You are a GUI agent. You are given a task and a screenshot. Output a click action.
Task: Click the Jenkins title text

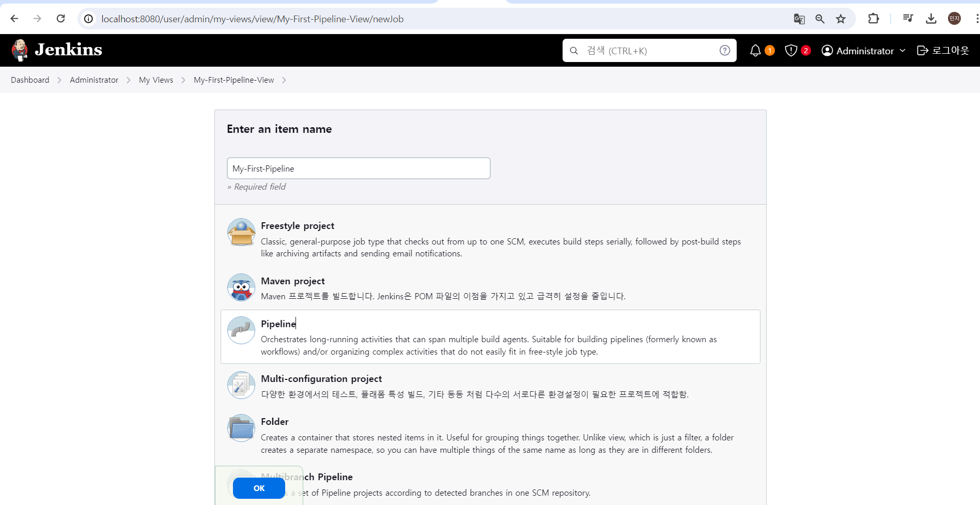click(x=68, y=50)
